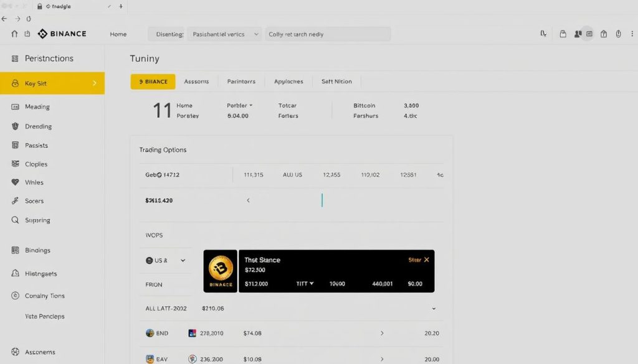Click the left chevron beside $3415.420
The image size is (638, 364).
pos(248,200)
